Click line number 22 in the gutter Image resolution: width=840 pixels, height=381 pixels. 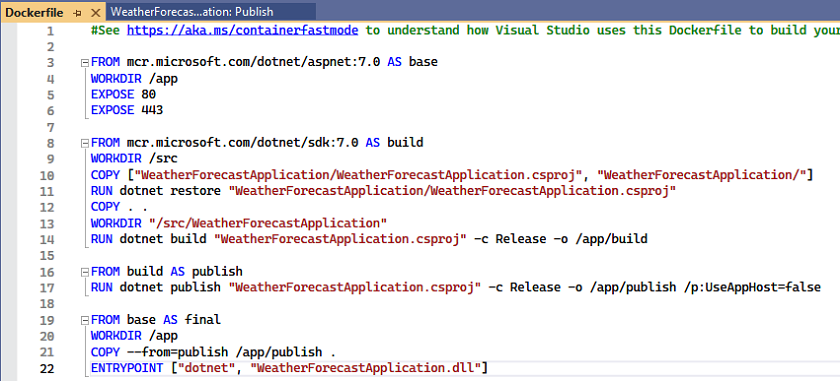47,369
